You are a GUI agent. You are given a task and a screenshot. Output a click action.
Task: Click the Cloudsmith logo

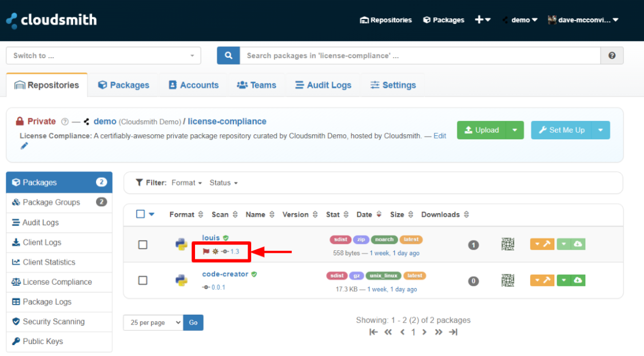tap(51, 20)
